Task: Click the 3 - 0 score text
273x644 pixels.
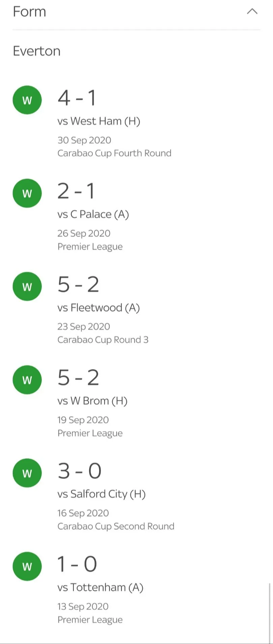Action: click(80, 471)
